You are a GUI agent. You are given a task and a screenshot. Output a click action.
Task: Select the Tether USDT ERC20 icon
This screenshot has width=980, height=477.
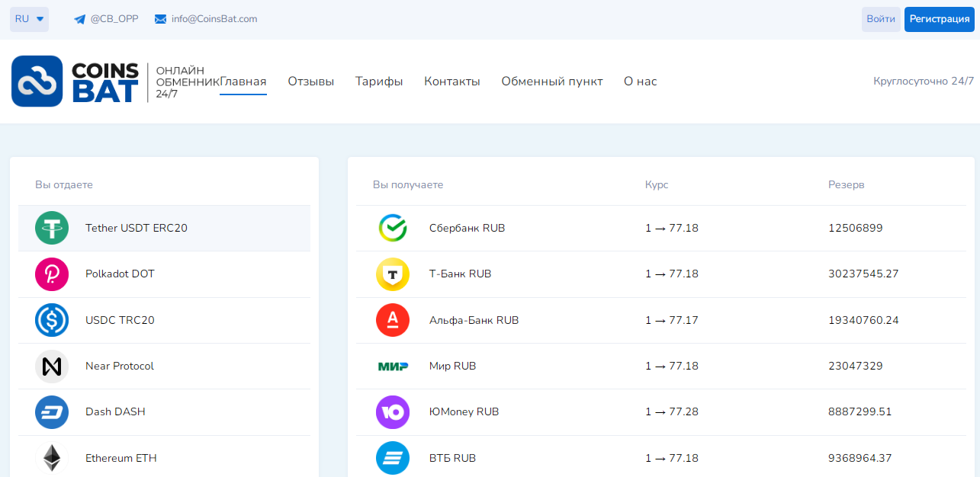(x=51, y=228)
